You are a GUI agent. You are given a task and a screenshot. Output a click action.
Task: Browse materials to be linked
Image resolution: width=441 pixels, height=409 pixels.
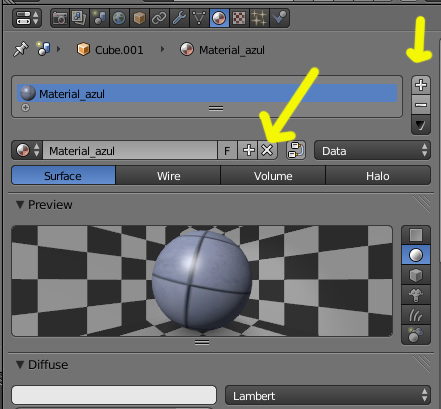(28, 150)
